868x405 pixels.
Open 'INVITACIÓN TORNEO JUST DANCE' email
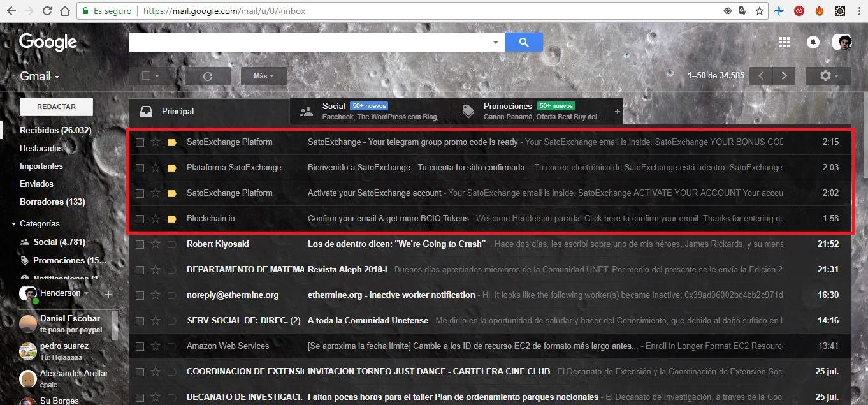click(x=429, y=372)
